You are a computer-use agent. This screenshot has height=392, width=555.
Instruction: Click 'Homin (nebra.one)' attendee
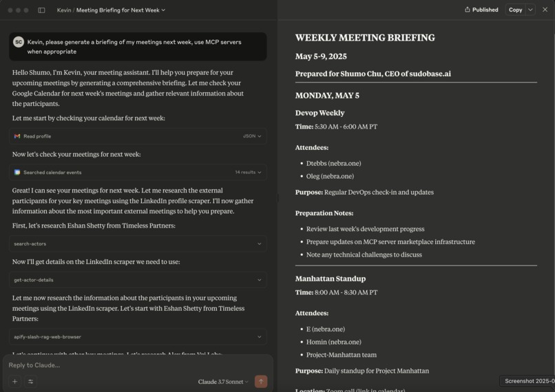tap(333, 342)
